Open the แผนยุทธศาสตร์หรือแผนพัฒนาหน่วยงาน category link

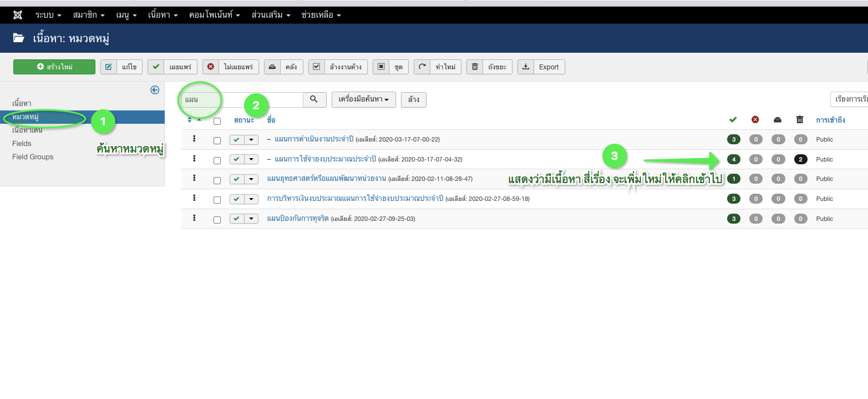click(326, 179)
